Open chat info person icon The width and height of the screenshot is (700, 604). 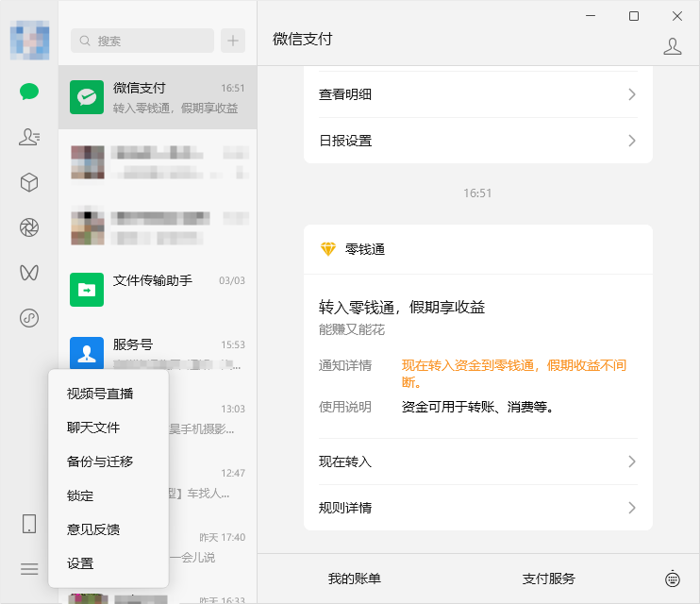(673, 46)
